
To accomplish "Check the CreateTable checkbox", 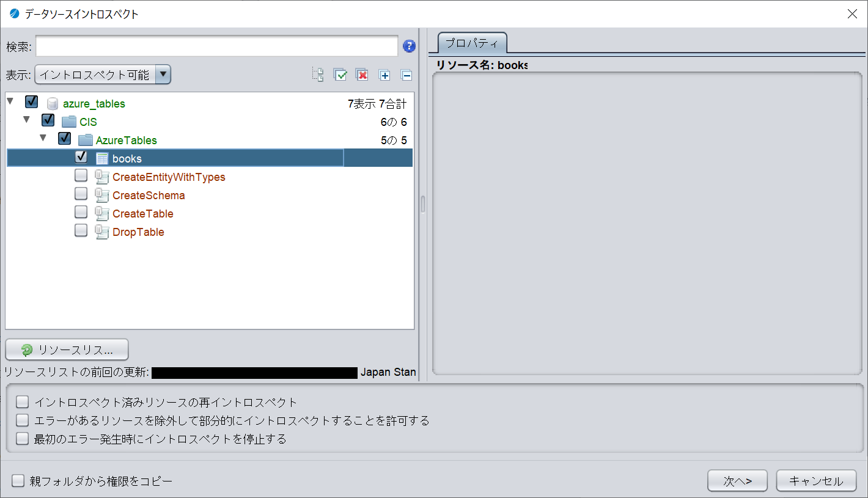I will click(81, 212).
